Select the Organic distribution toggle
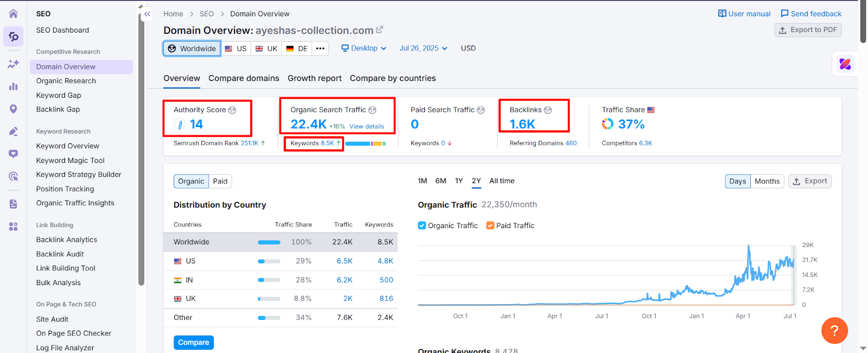868x353 pixels. point(191,181)
